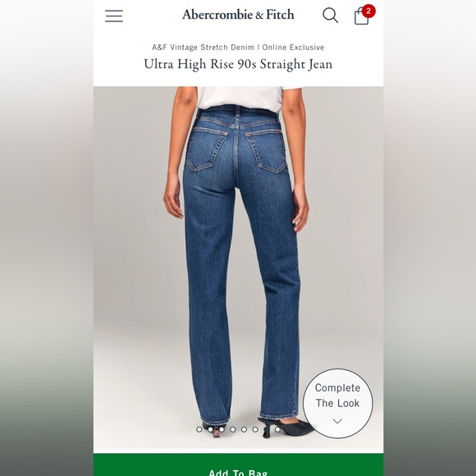The height and width of the screenshot is (476, 476).
Task: Select the third carousel image dot
Action: [x=222, y=429]
